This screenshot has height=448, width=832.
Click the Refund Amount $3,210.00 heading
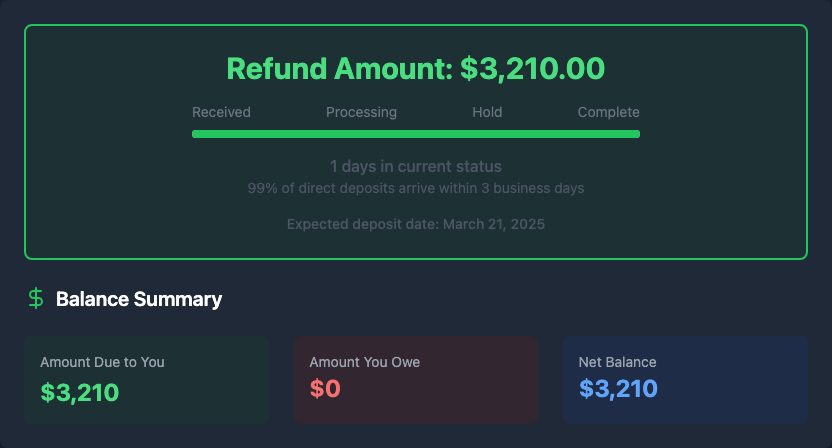415,68
